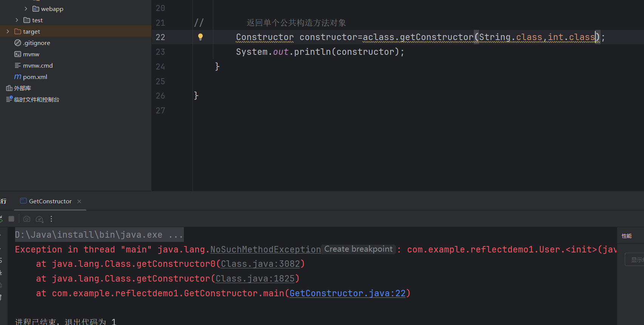Click line number 23 in the gutter
The width and height of the screenshot is (644, 325).
[160, 52]
